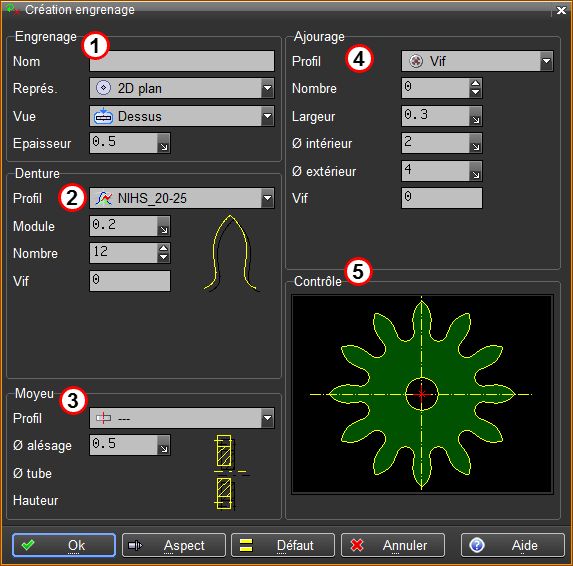Click the Epaisseur field measure arrow icon
Image resolution: width=573 pixels, height=566 pixels.
pos(164,143)
